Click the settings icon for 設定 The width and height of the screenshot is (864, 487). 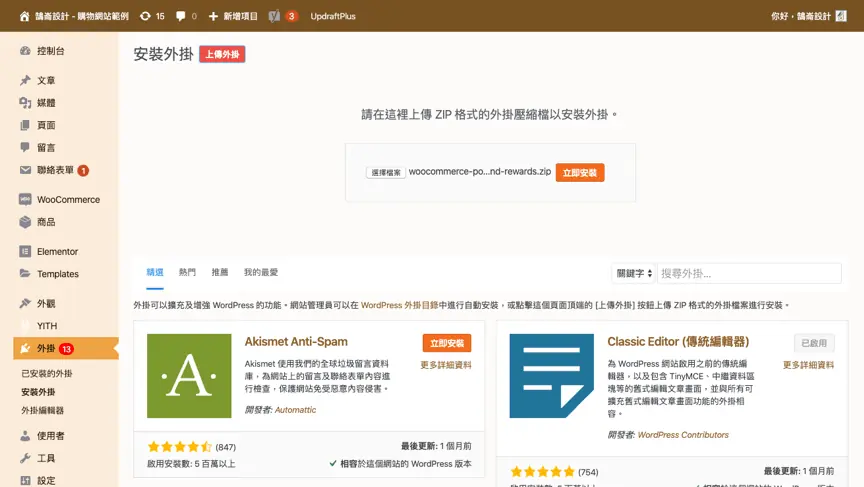click(25, 480)
